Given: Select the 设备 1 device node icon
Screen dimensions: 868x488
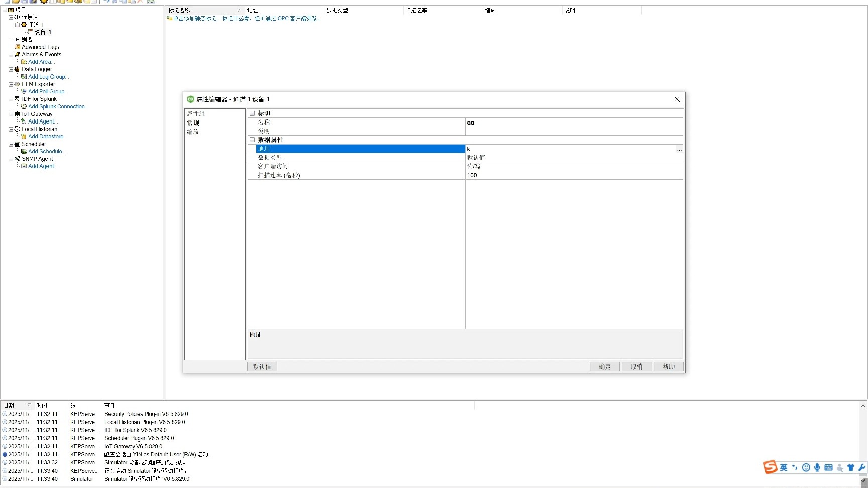Looking at the screenshot, I should (x=30, y=32).
